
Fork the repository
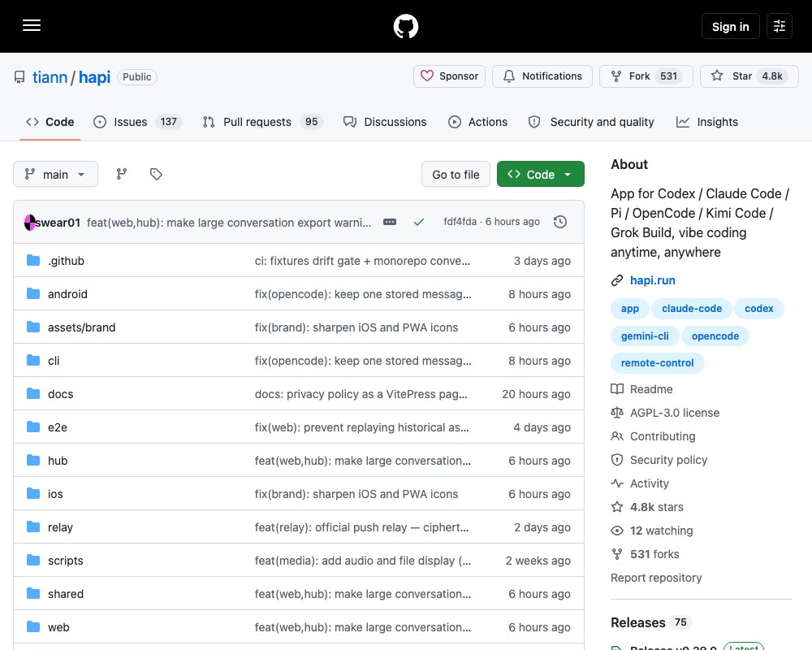coord(646,76)
